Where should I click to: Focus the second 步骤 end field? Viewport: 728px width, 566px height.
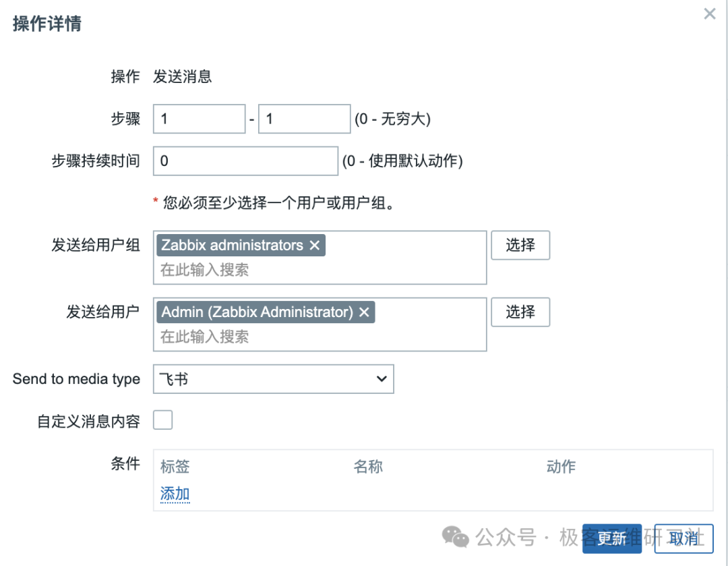pyautogui.click(x=304, y=119)
